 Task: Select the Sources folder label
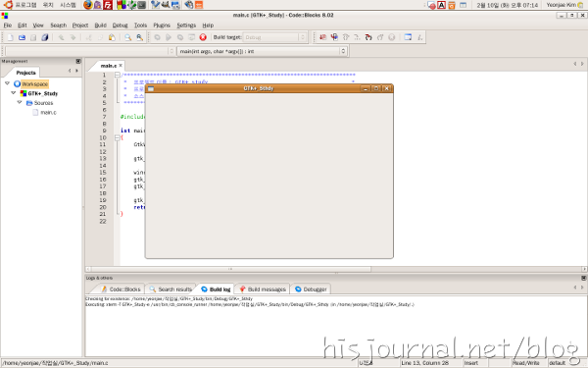(43, 103)
